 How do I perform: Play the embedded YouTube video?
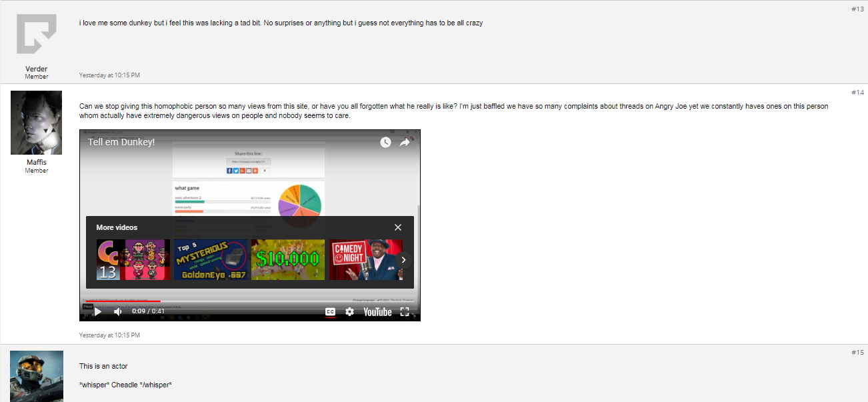click(98, 311)
